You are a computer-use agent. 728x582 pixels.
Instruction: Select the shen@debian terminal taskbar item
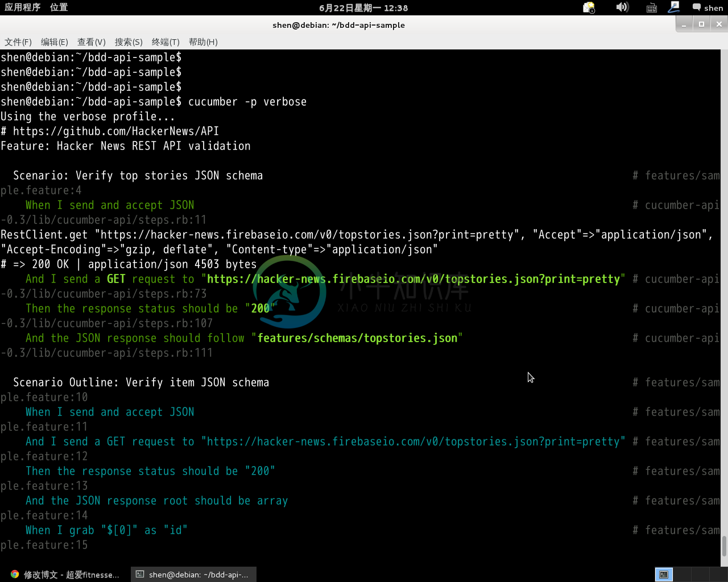(193, 575)
